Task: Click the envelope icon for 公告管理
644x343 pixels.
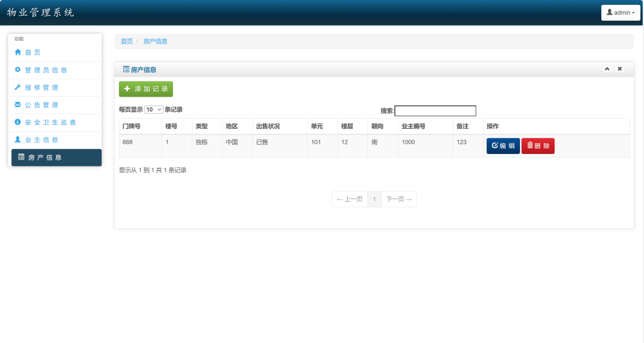Action: (x=18, y=105)
